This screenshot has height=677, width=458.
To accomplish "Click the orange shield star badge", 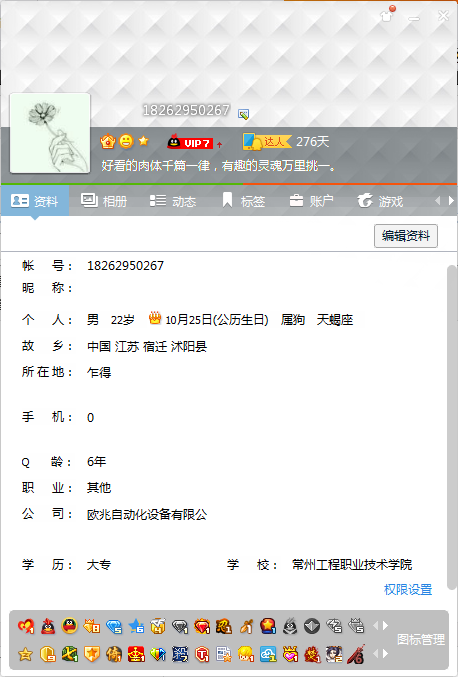I will tap(92, 654).
